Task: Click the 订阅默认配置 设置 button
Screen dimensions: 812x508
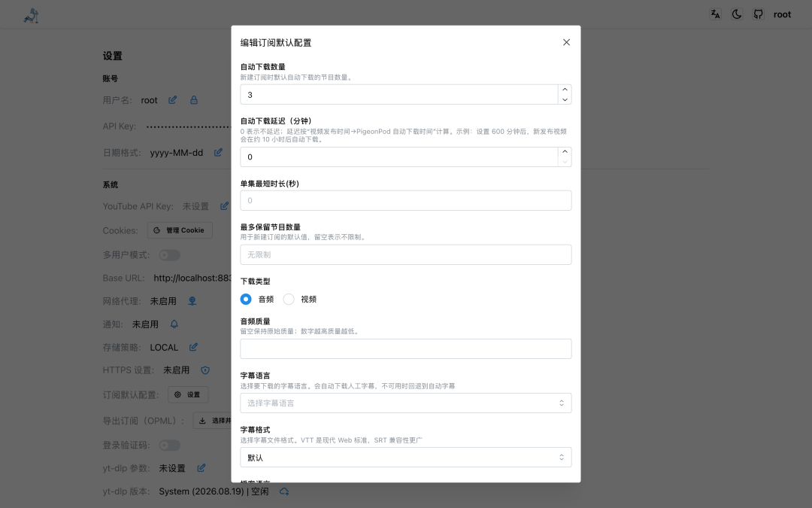Action: [188, 394]
